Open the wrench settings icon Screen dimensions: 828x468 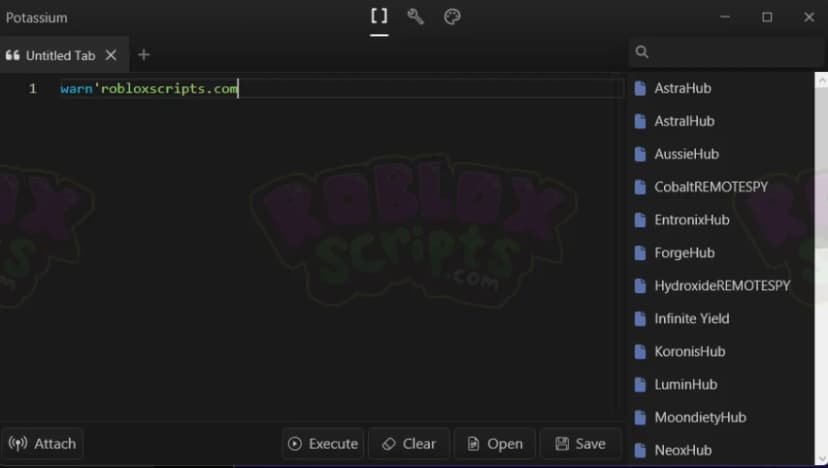(x=416, y=16)
